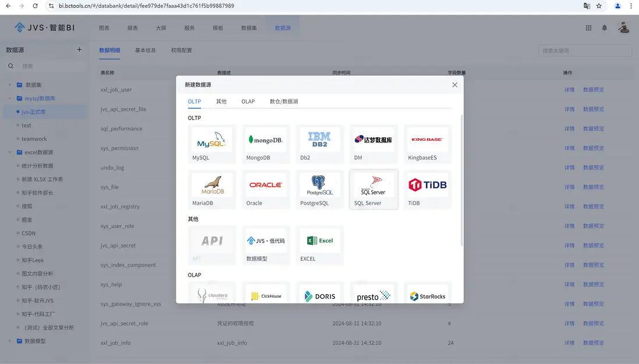Open the apps grid icon in header
Image resolution: width=639 pixels, height=364 pixels.
[588, 28]
